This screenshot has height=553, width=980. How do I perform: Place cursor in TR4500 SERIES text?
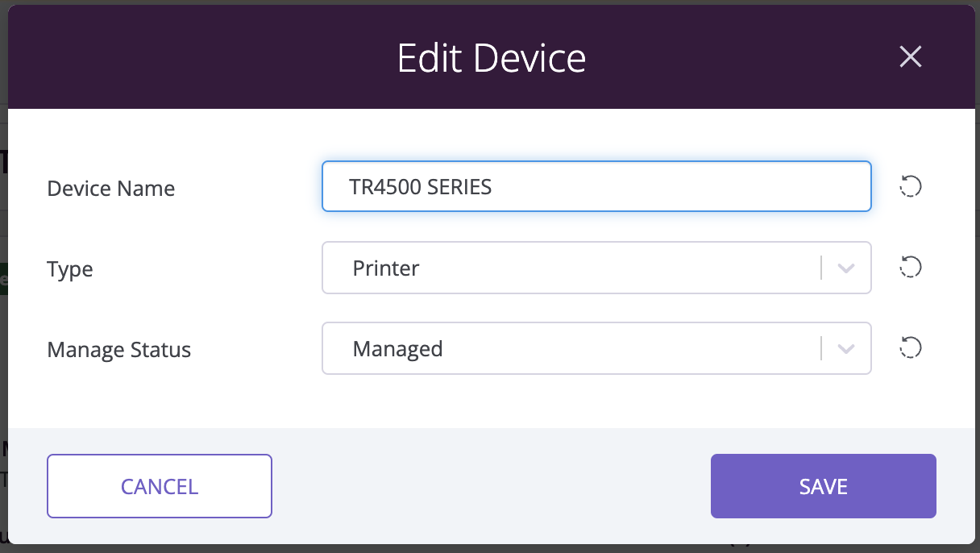coord(421,187)
